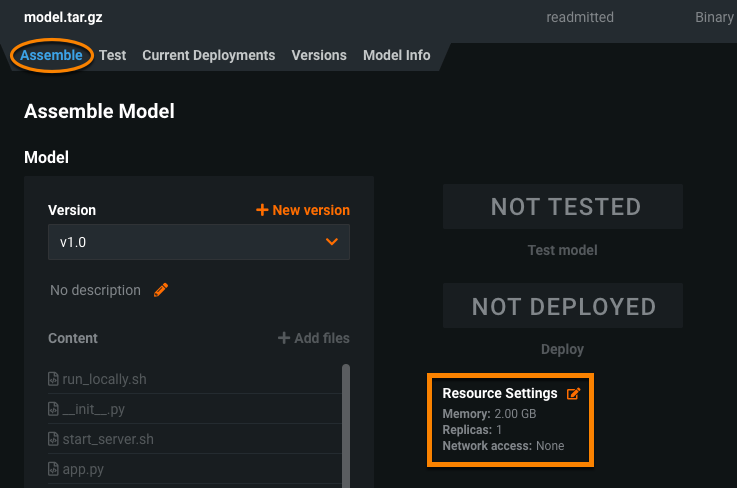Go to the Current Deployments tab
Viewport: 737px width, 488px height.
208,55
